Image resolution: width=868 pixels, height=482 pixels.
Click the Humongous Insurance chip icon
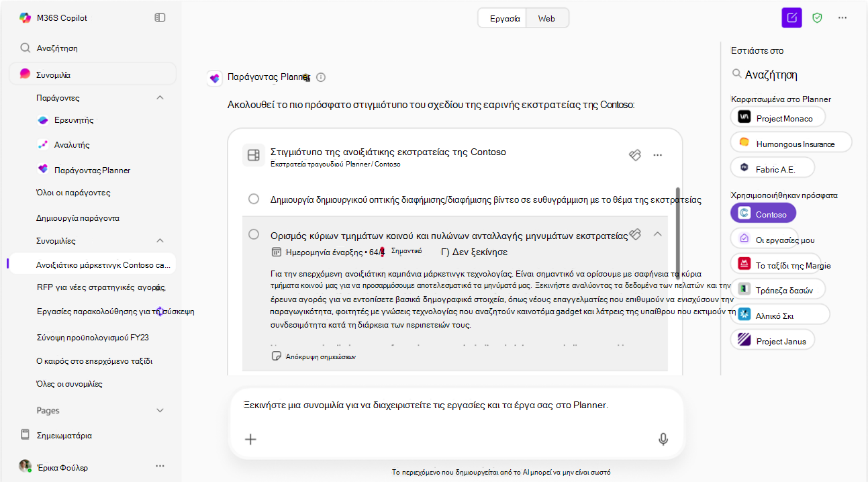(744, 142)
